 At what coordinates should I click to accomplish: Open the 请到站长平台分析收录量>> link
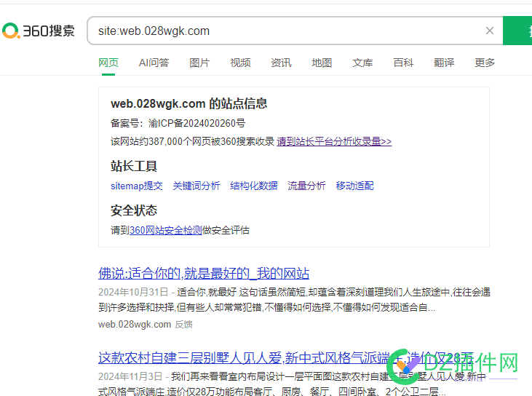[334, 141]
